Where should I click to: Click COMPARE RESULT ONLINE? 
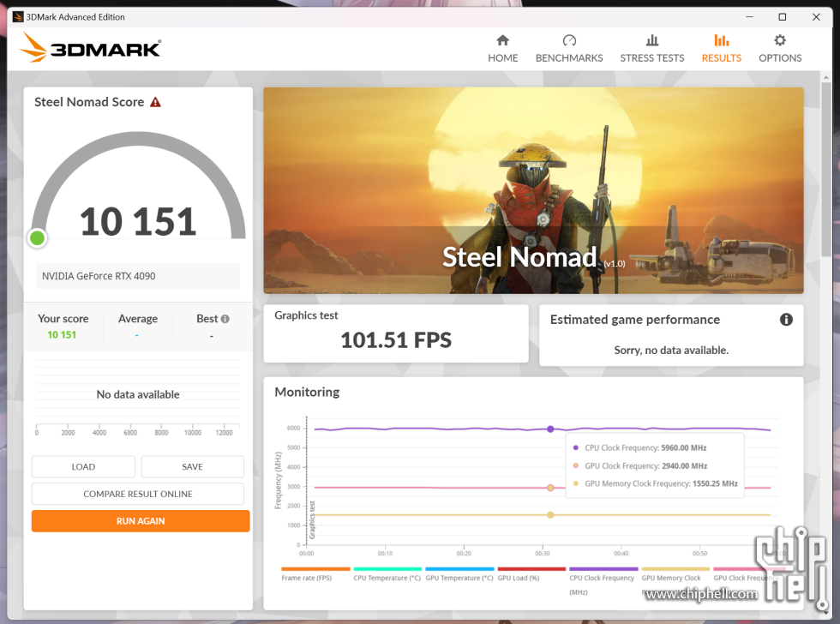(x=138, y=494)
